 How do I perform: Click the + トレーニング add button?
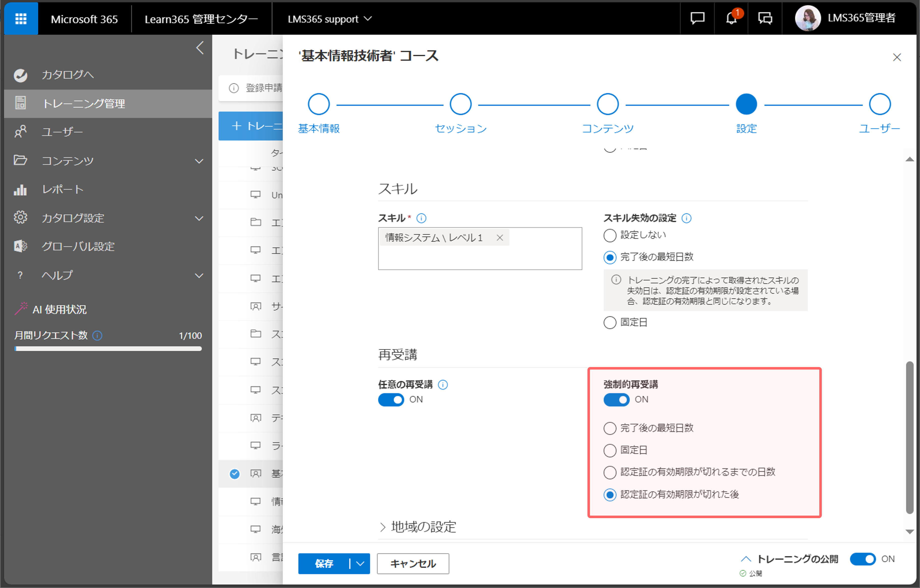251,126
